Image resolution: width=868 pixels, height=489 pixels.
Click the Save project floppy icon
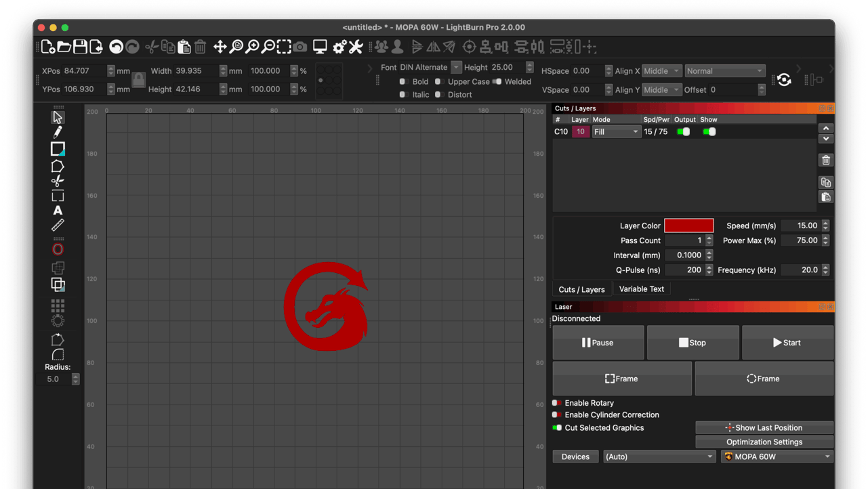(x=80, y=47)
